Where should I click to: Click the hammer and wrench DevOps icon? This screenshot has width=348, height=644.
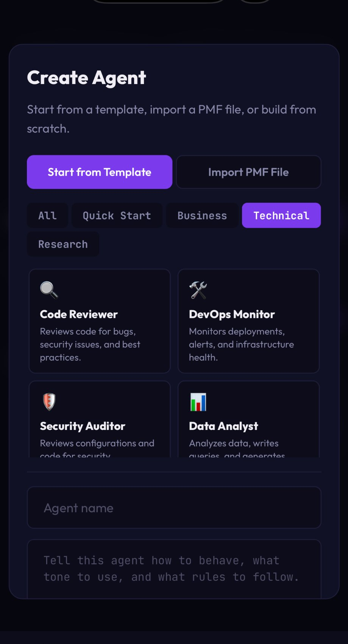[198, 290]
